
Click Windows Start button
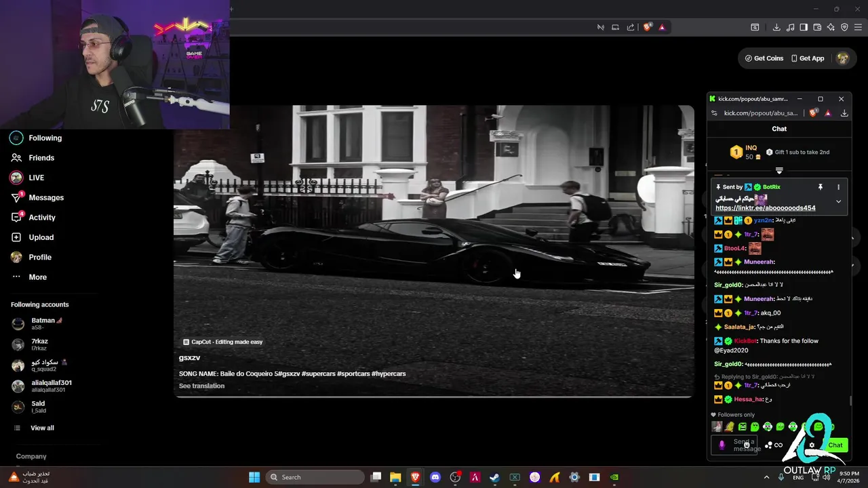pos(254,477)
